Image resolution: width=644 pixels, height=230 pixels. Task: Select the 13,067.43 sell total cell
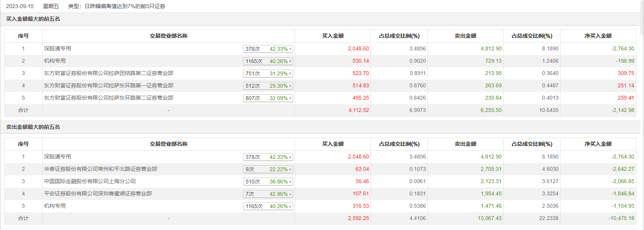point(489,218)
